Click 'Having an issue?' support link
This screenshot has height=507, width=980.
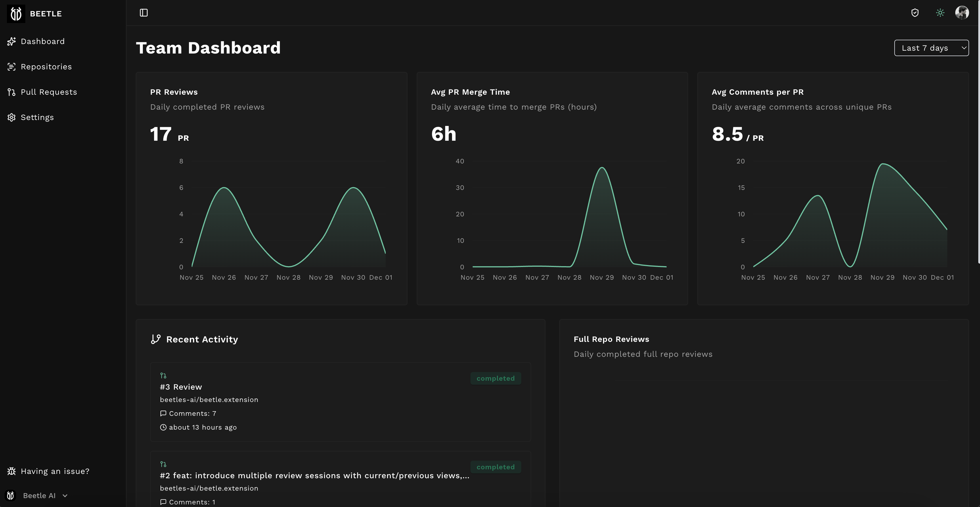[x=55, y=471]
